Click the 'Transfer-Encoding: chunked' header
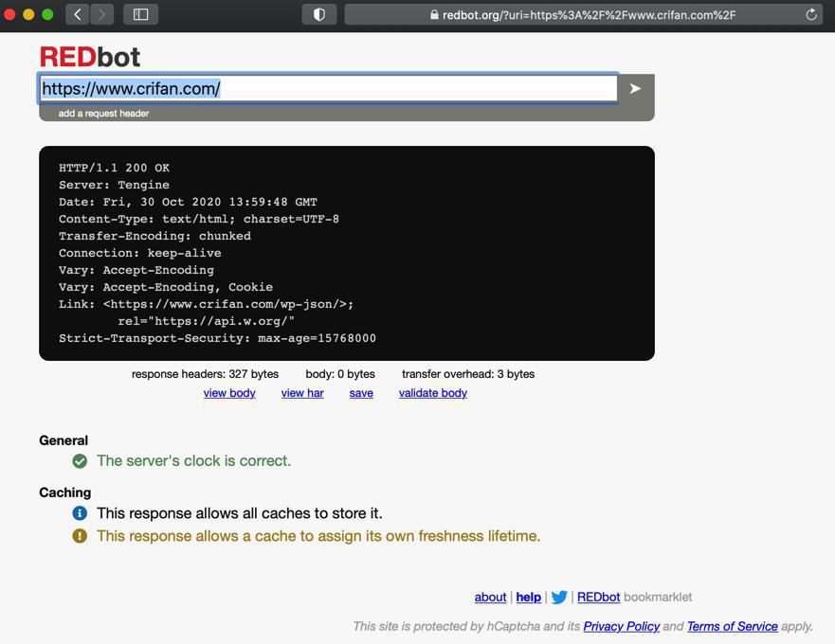 [154, 236]
